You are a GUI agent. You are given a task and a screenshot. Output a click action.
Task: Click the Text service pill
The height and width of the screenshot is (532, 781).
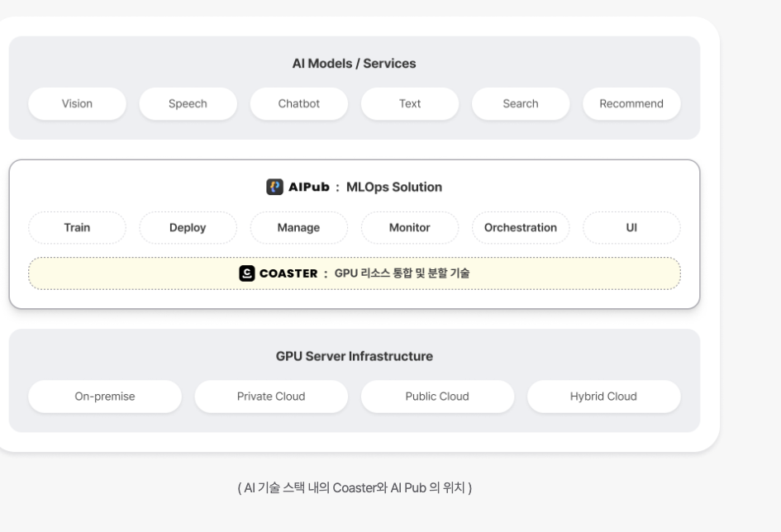pos(410,103)
